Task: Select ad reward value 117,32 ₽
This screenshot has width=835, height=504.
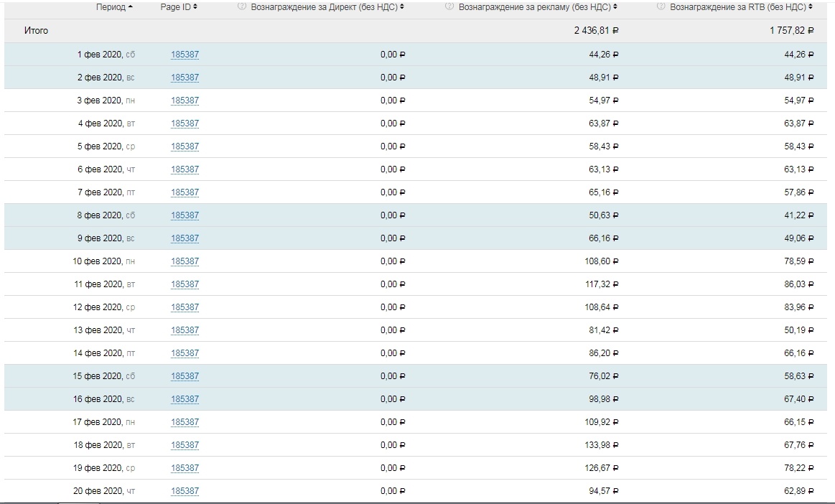Action: 602,284
